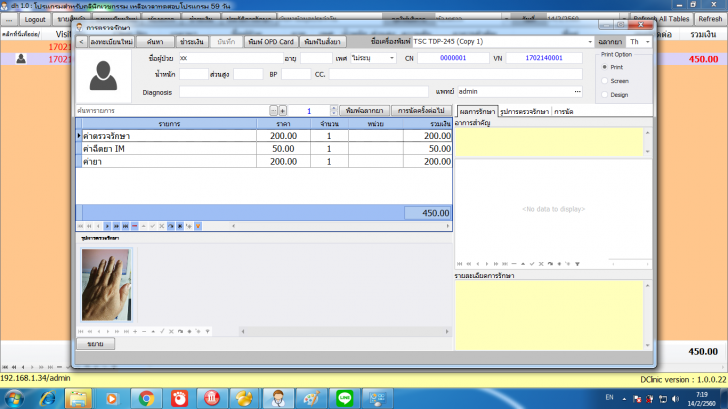Open Windows Start menu
Viewport: 728px width, 409px height.
point(14,398)
